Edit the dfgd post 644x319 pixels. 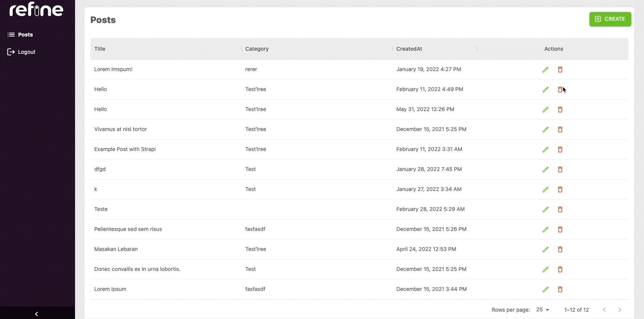[x=545, y=169]
